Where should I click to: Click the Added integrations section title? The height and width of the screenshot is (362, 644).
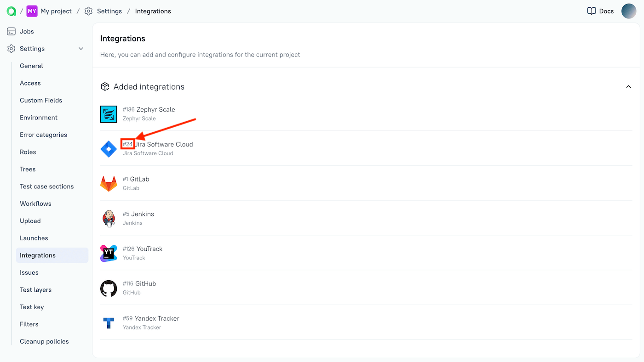[x=149, y=87]
